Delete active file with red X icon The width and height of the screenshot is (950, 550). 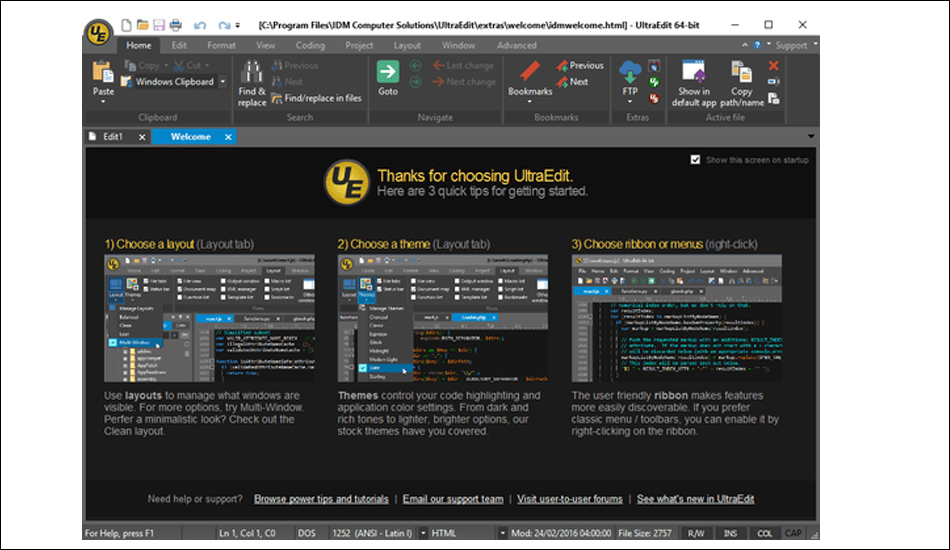(x=774, y=65)
